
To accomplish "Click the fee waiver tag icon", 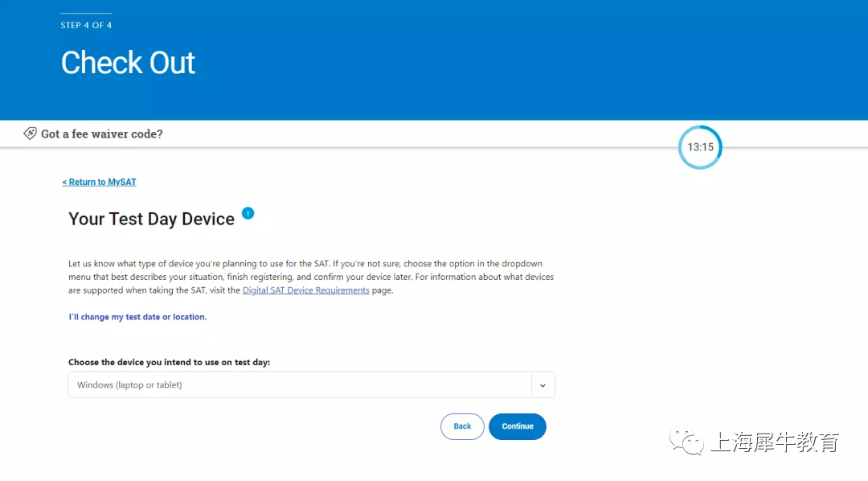I will pyautogui.click(x=30, y=134).
